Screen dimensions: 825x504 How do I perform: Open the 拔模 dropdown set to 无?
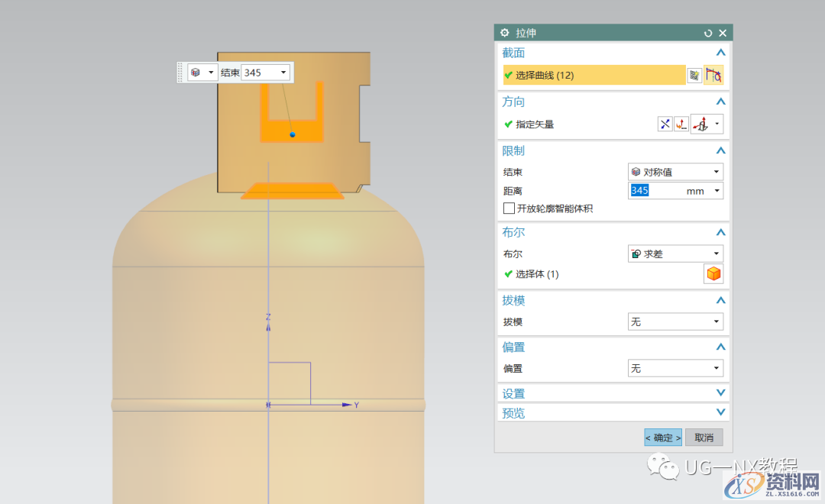[675, 322]
